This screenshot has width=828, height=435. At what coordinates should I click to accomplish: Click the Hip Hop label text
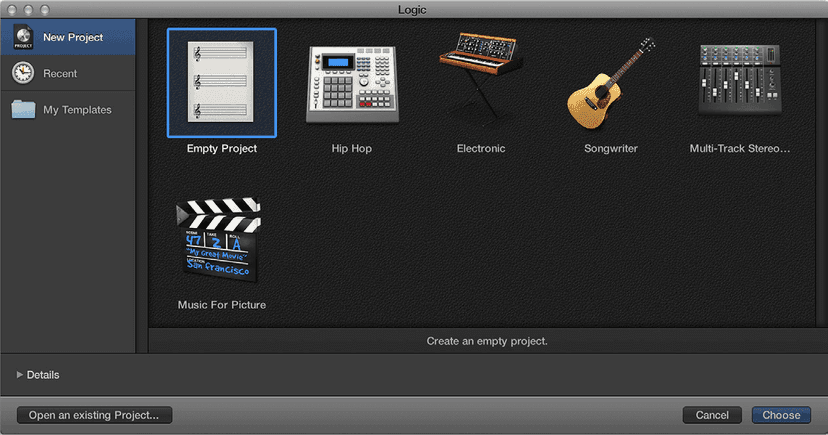(x=352, y=148)
